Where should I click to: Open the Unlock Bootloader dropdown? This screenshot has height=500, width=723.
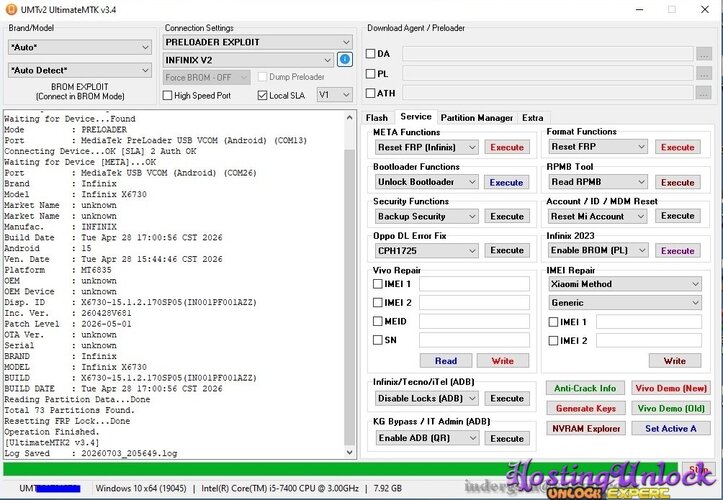(427, 182)
